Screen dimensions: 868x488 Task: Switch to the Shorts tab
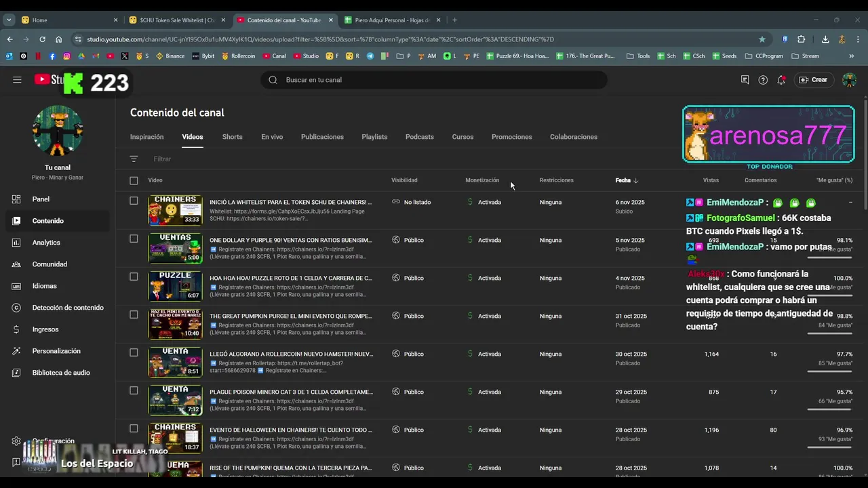point(232,137)
